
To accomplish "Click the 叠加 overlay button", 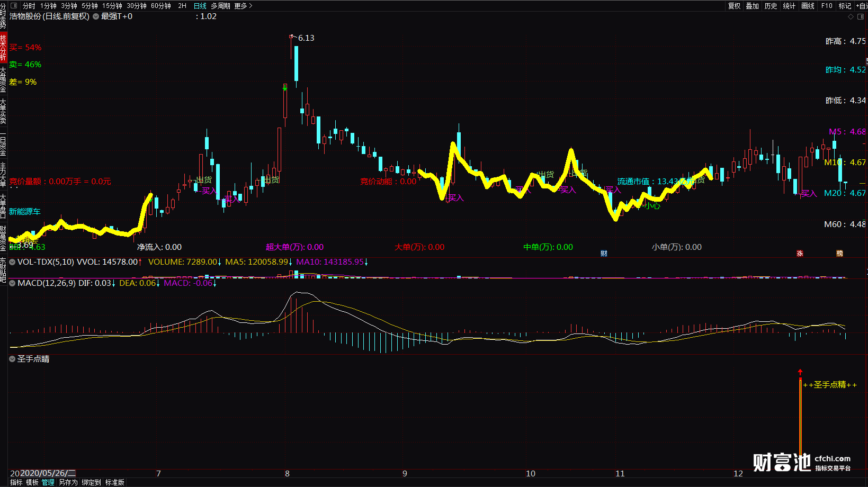I will coord(753,6).
